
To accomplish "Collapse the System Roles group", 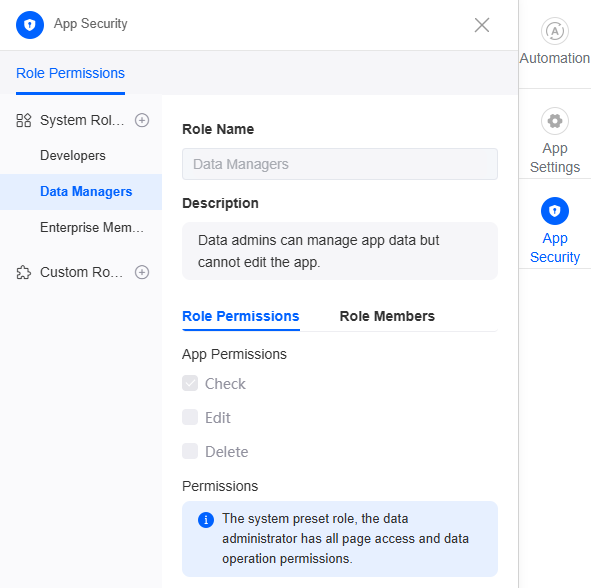I will point(82,120).
